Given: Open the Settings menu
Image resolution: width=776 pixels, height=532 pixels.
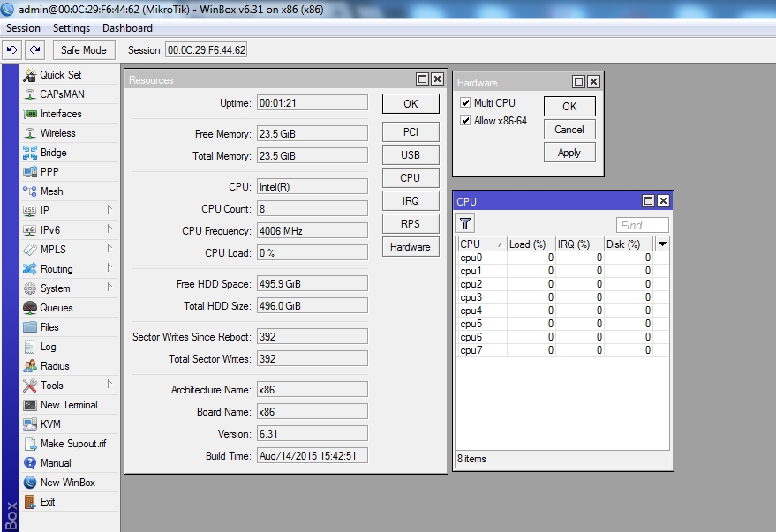Looking at the screenshot, I should (72, 28).
